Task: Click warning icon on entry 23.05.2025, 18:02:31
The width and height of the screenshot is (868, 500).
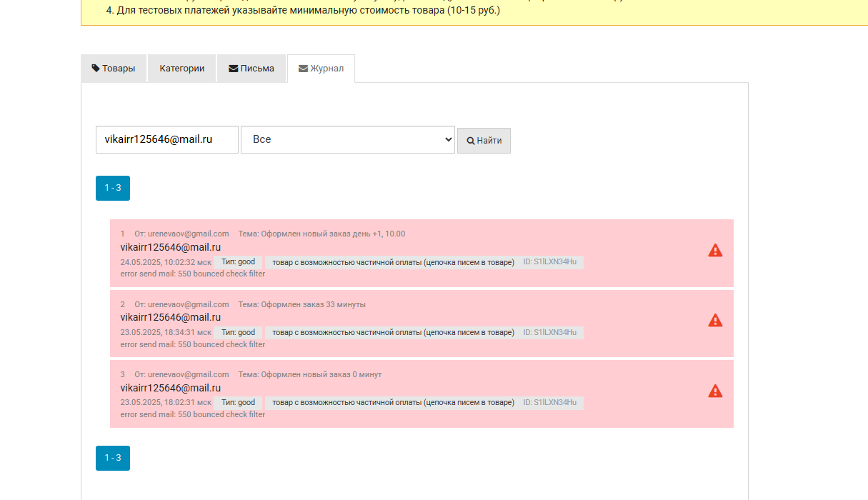Action: (x=715, y=391)
